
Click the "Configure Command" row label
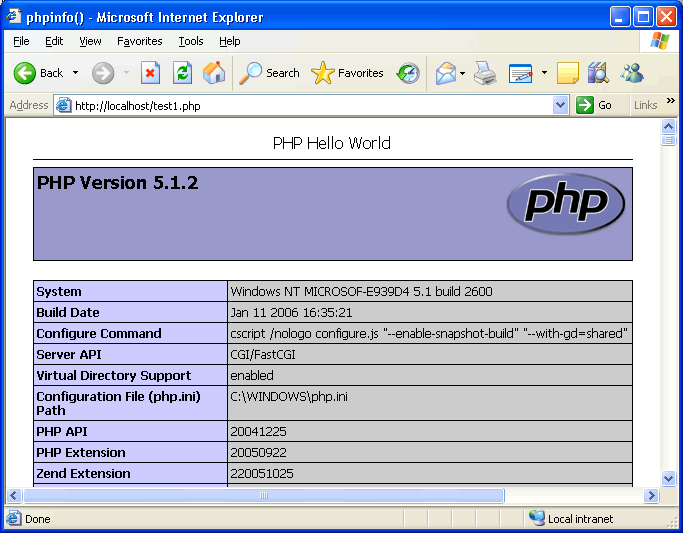99,334
